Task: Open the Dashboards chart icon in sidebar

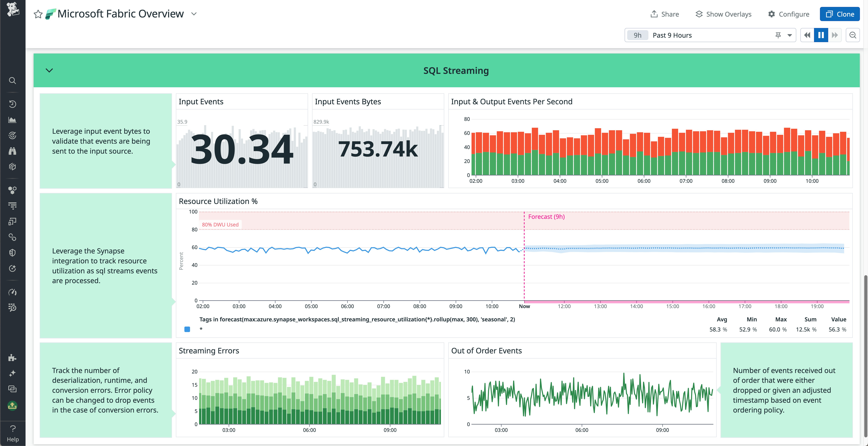Action: tap(12, 120)
